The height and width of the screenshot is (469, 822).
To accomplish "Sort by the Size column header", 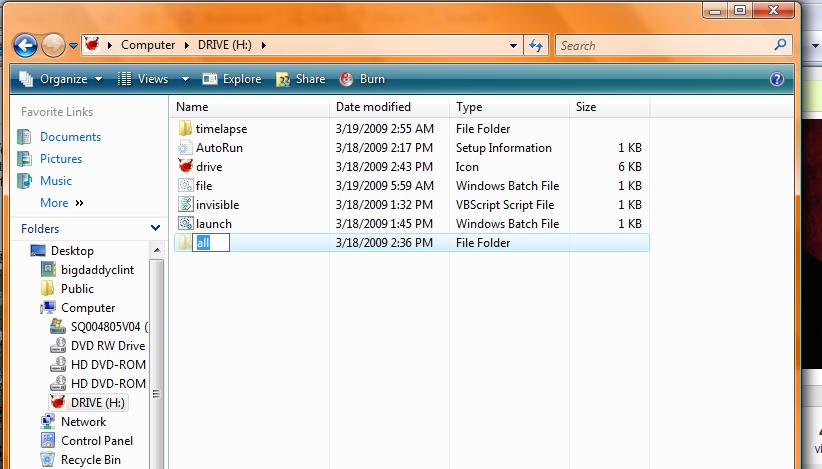I will point(609,107).
